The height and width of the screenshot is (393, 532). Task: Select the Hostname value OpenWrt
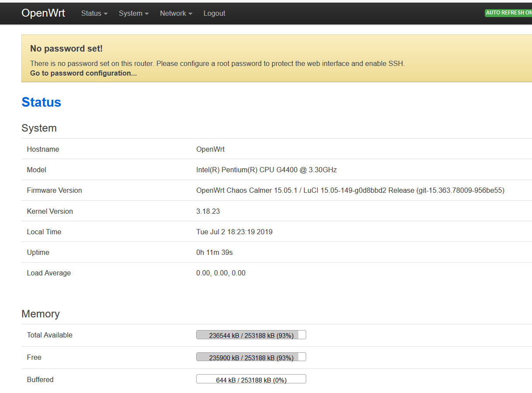211,149
